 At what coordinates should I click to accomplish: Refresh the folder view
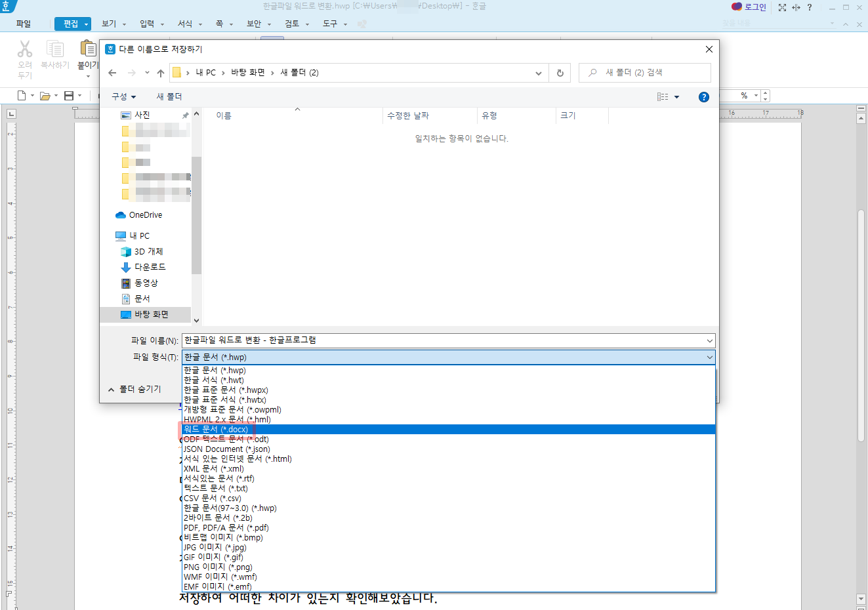560,73
